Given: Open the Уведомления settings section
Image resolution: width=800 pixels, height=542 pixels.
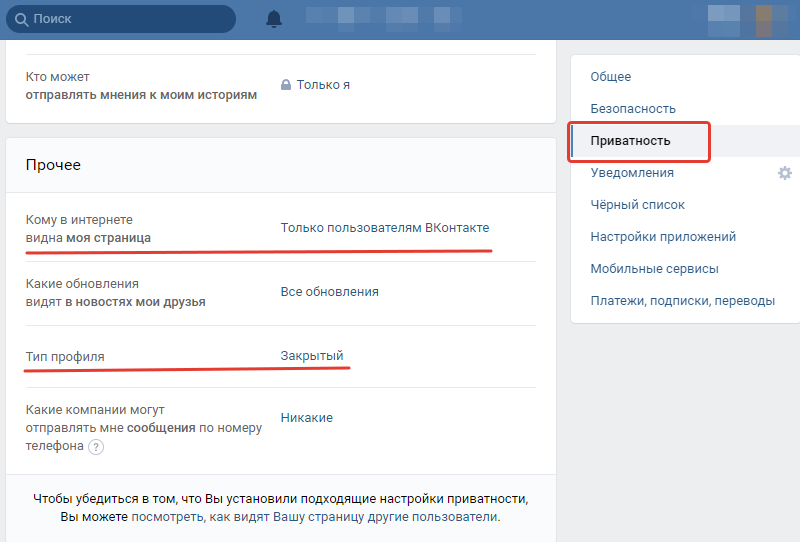Looking at the screenshot, I should tap(632, 173).
